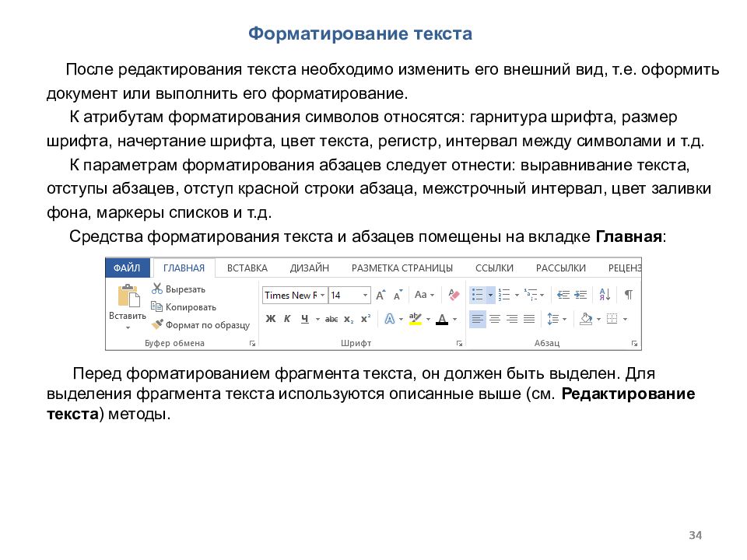Click the Вырезать scissors button

click(x=178, y=289)
